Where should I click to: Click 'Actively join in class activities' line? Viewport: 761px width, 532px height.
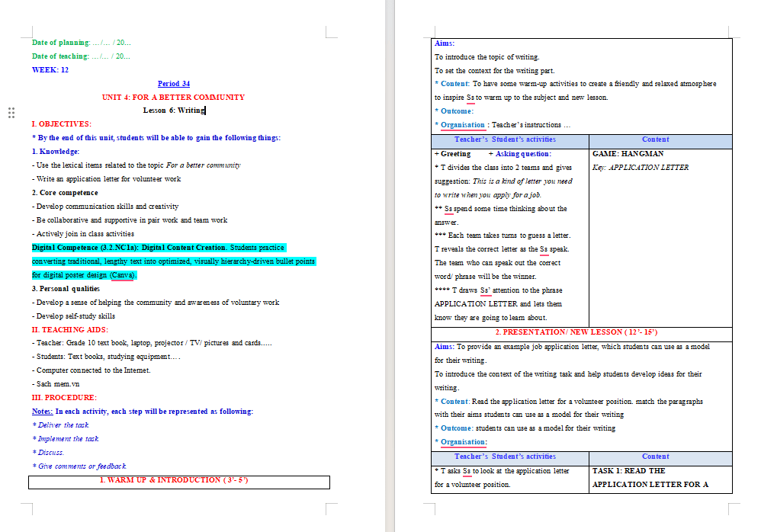pyautogui.click(x=82, y=234)
